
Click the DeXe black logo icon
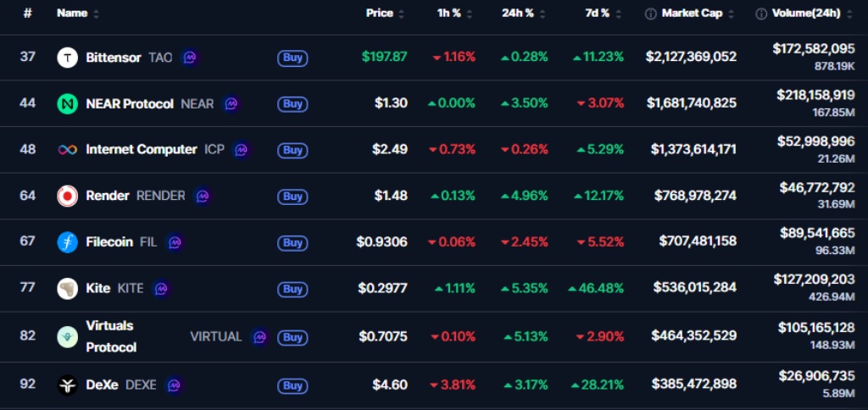point(67,385)
